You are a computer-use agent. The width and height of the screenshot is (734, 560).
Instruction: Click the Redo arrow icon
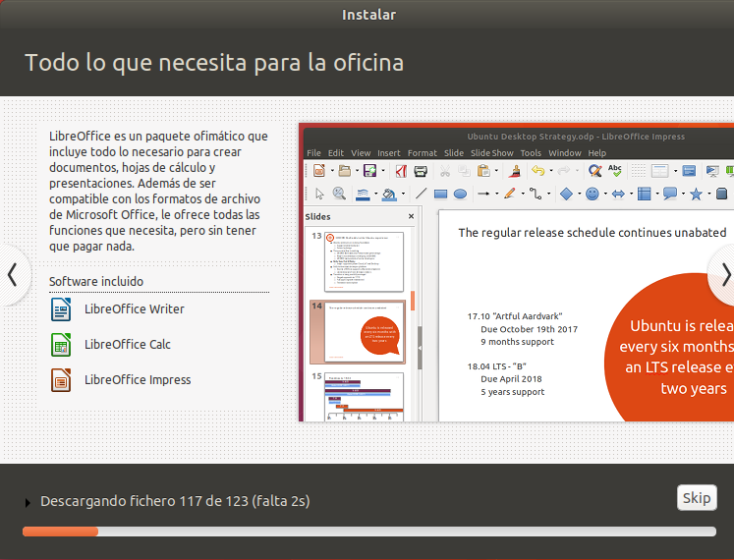[x=564, y=171]
